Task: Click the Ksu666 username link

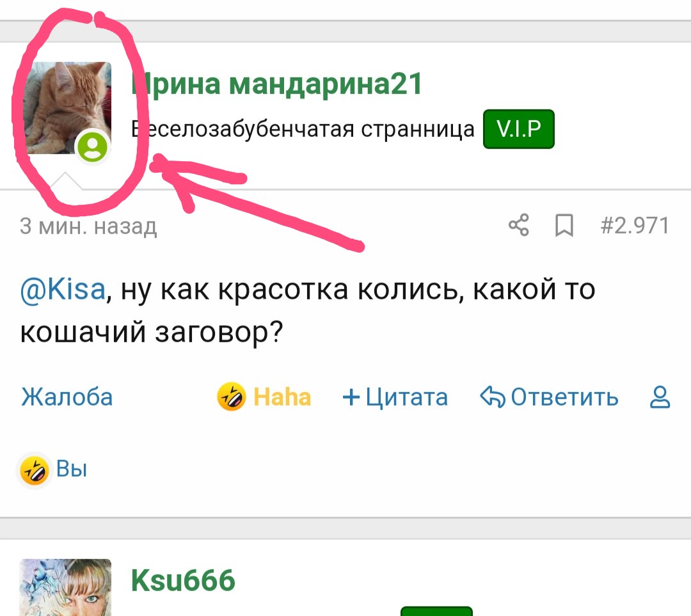Action: pyautogui.click(x=183, y=580)
